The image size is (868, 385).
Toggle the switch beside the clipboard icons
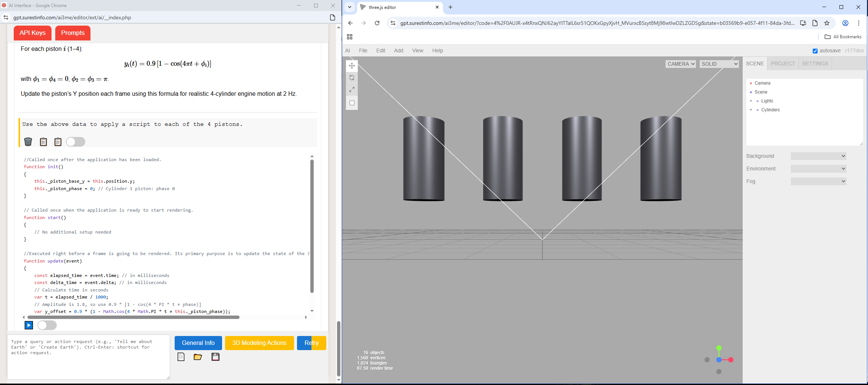coord(76,142)
